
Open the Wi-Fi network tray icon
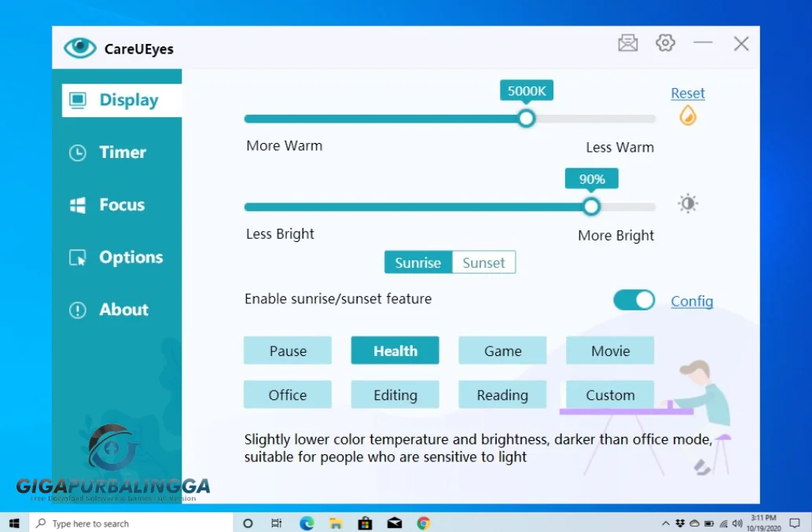click(723, 523)
